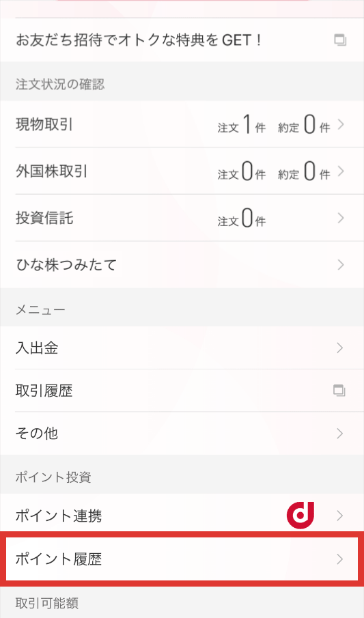
Task: Tap chevron arrow on ひな株つみたて row
Action: point(341,265)
